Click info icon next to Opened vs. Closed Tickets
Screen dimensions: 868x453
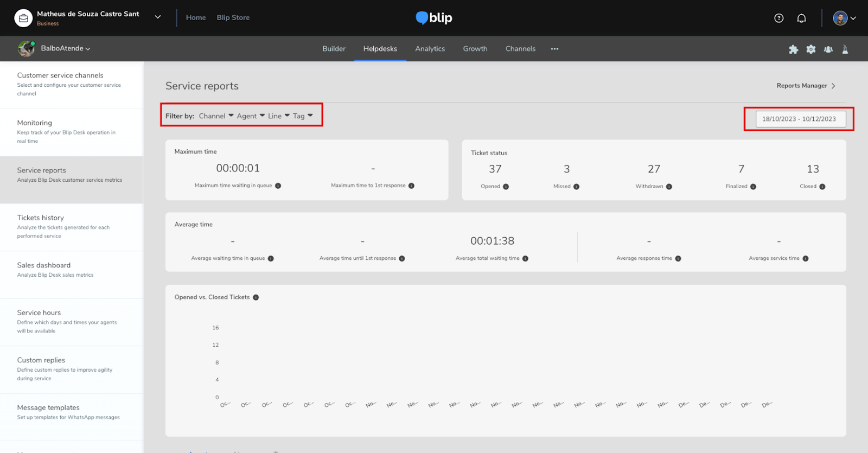[256, 297]
